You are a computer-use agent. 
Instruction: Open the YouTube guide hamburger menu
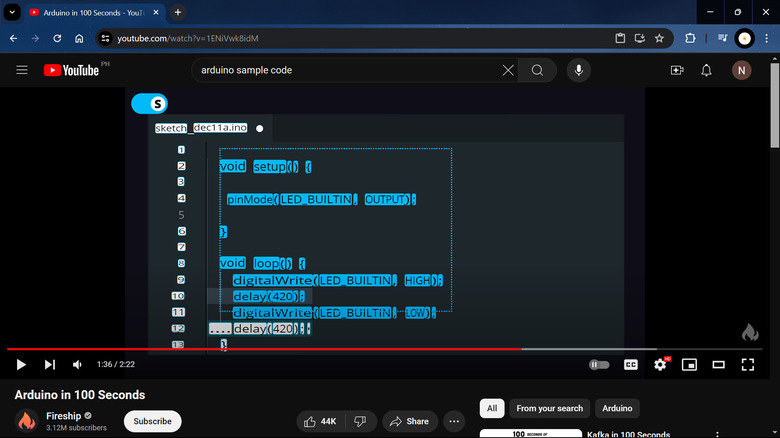tap(21, 70)
